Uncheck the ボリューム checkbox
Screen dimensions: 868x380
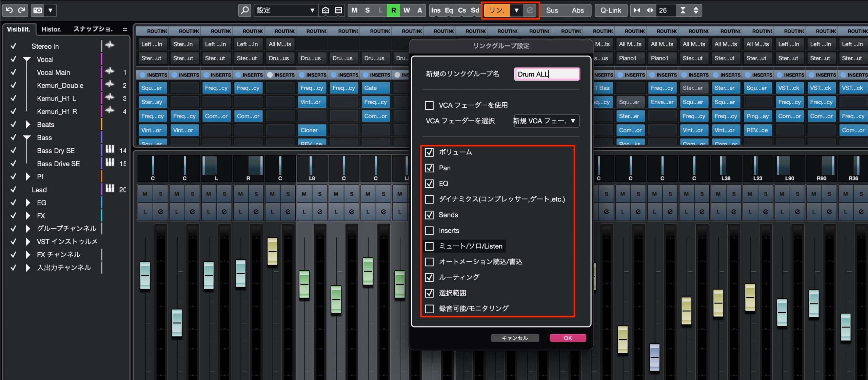[429, 152]
